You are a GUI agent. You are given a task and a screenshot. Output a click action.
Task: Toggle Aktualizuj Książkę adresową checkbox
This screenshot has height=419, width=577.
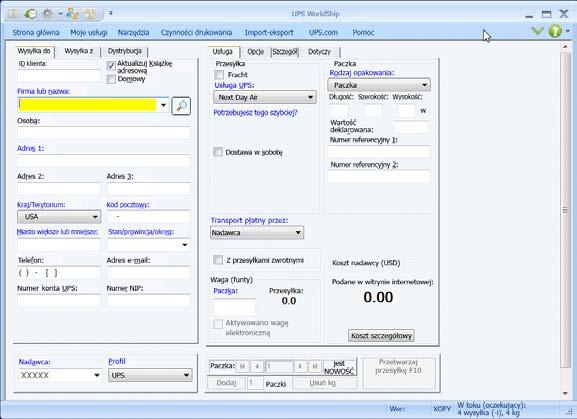(x=111, y=66)
